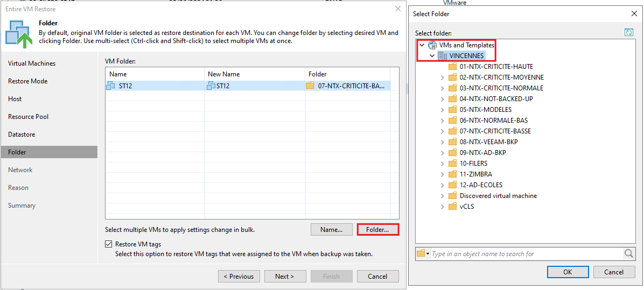Click the search magnifier icon
Image resolution: width=644 pixels, height=290 pixels.
629,254
